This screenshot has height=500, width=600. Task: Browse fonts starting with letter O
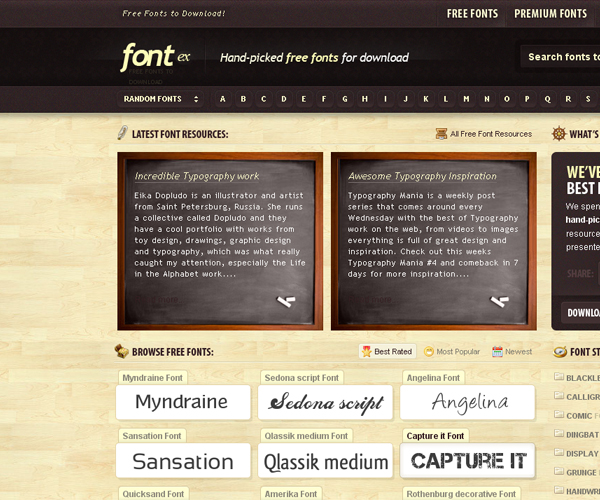(507, 99)
